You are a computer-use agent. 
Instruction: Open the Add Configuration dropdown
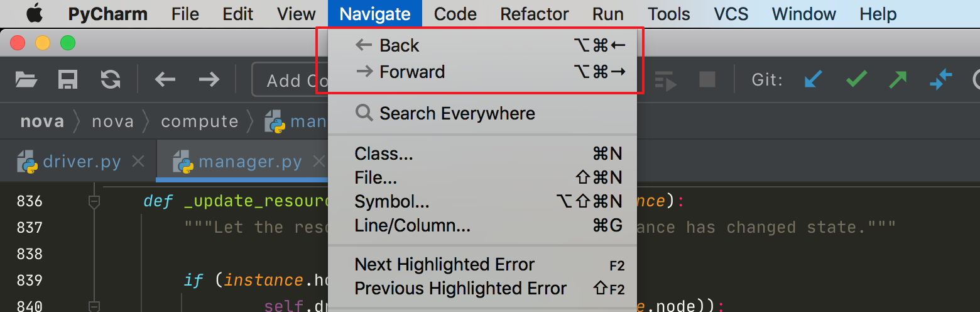(290, 81)
